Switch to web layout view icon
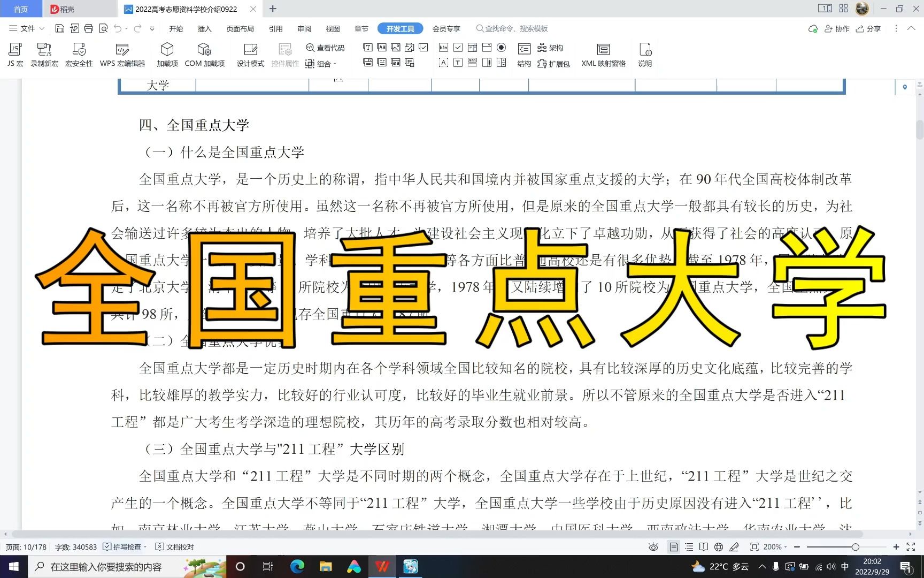Image resolution: width=924 pixels, height=578 pixels. coord(719,547)
